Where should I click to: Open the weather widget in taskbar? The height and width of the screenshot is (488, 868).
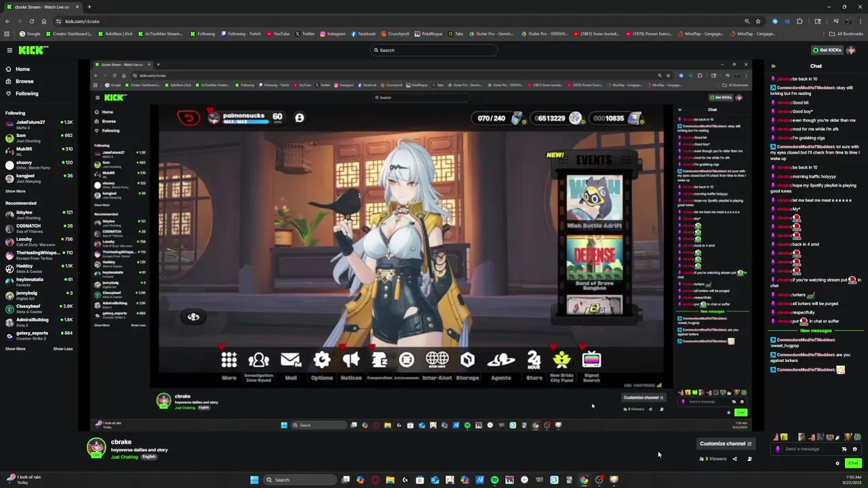click(23, 479)
